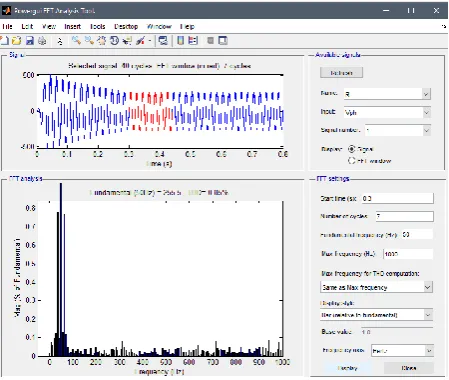Select the Rotate 3D tool

coord(114,41)
